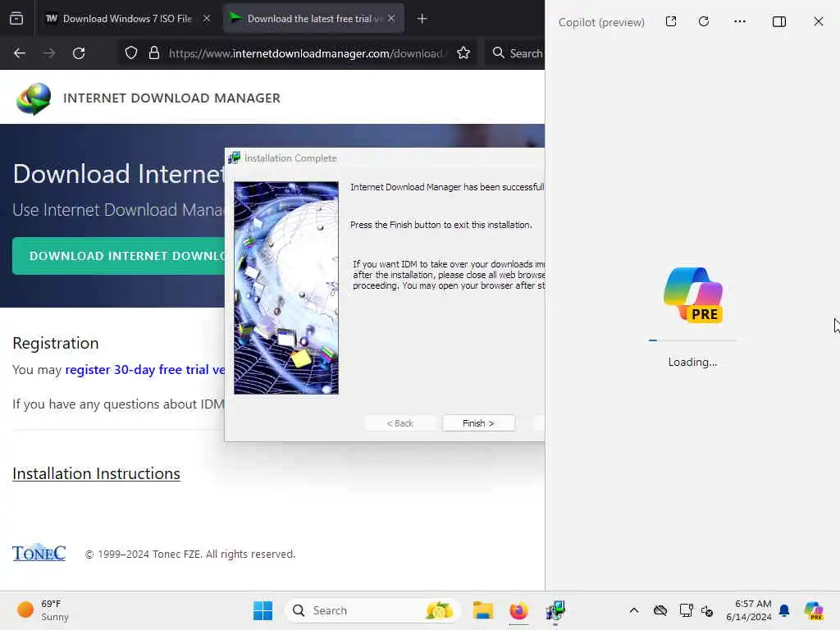
Task: Open notifications bell icon
Action: pyautogui.click(x=784, y=610)
